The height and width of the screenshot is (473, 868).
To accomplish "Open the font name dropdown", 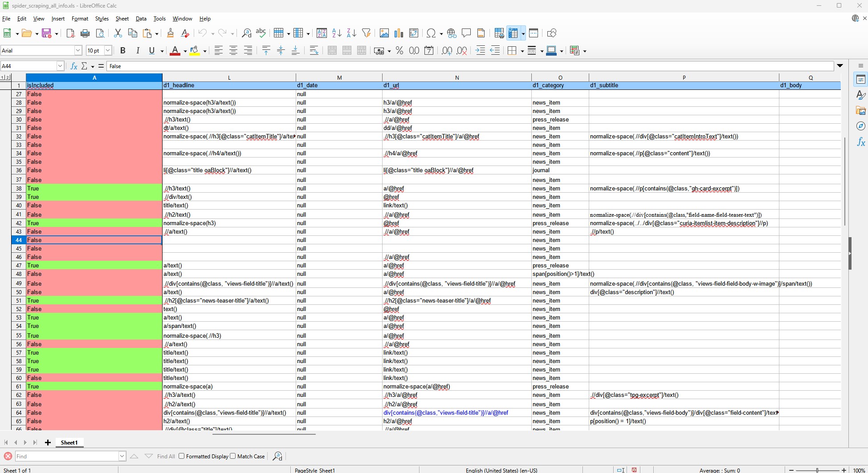I will [78, 51].
